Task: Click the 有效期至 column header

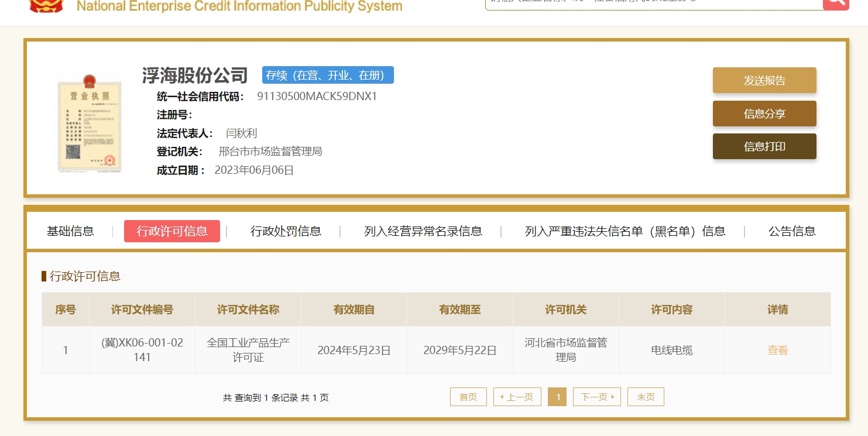Action: [460, 310]
